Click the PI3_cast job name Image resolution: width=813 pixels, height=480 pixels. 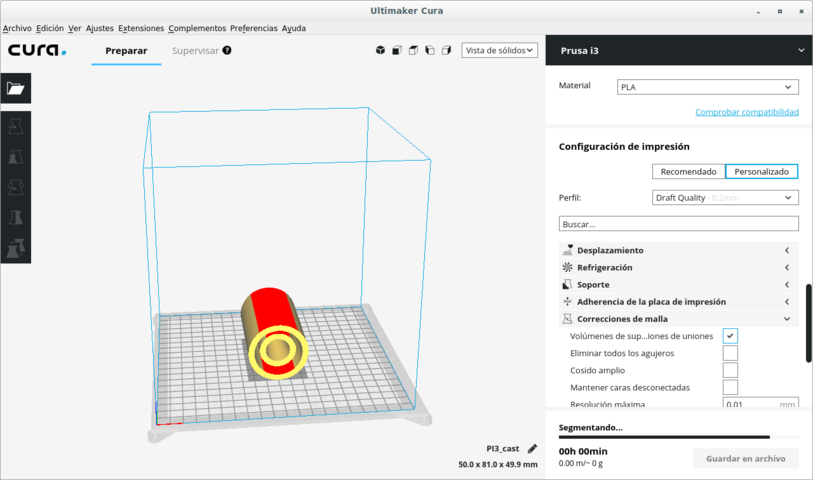click(x=502, y=449)
